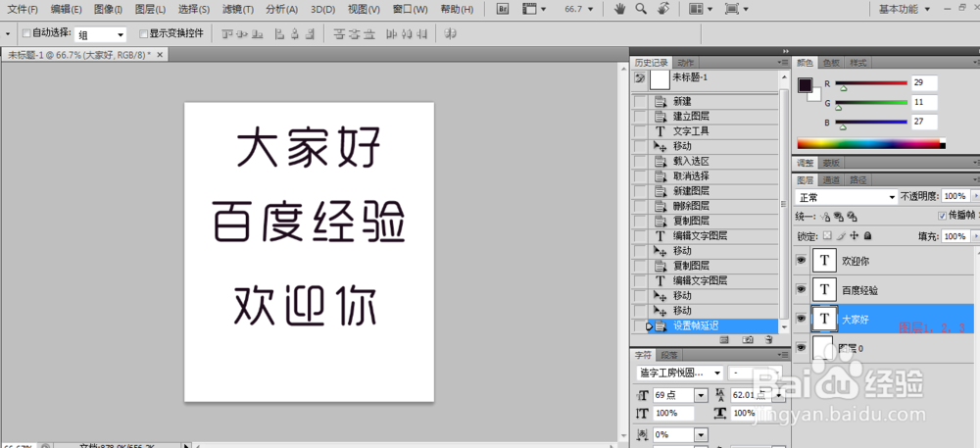Screen dimensions: 980x448
Task: Open the 基本功能 workspace dropdown
Action: tap(927, 9)
